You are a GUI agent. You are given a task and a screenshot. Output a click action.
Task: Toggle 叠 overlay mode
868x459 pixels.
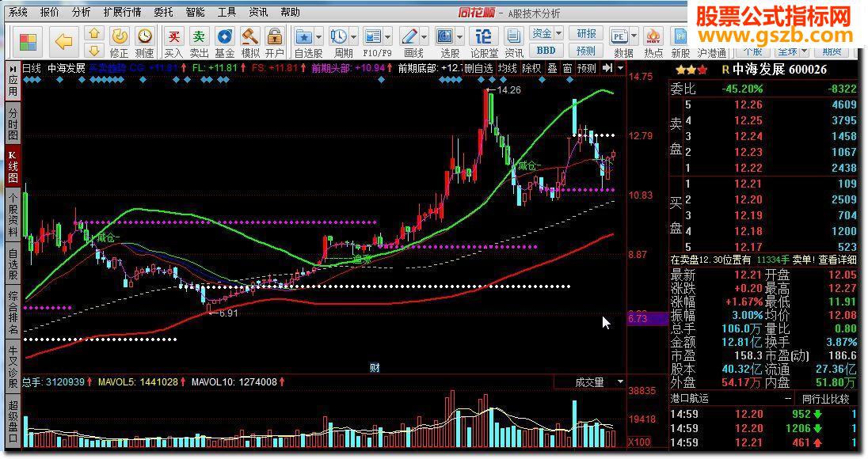click(x=553, y=69)
